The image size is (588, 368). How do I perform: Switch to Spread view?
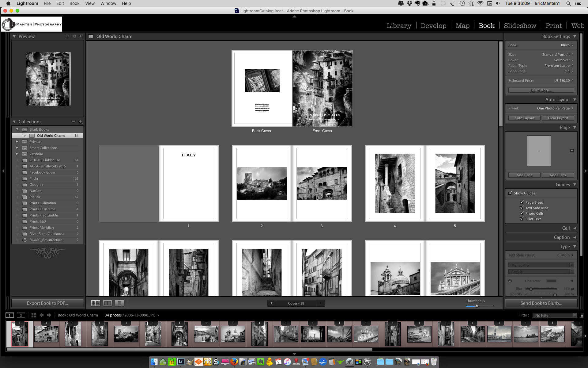[x=107, y=303]
